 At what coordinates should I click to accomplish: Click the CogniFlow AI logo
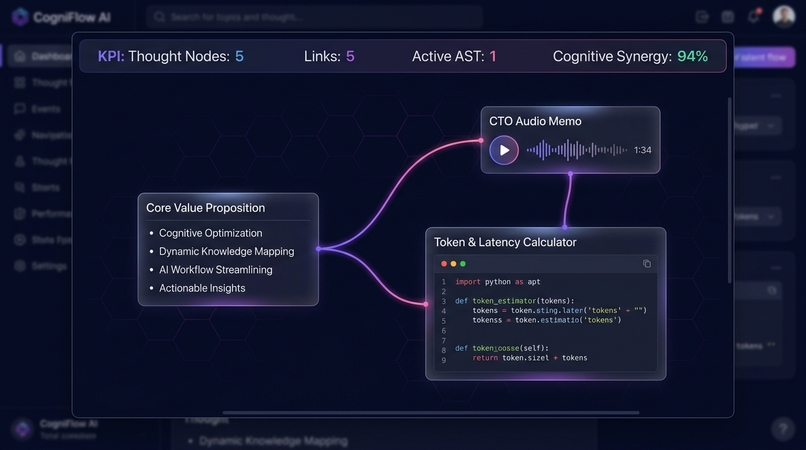[61, 17]
